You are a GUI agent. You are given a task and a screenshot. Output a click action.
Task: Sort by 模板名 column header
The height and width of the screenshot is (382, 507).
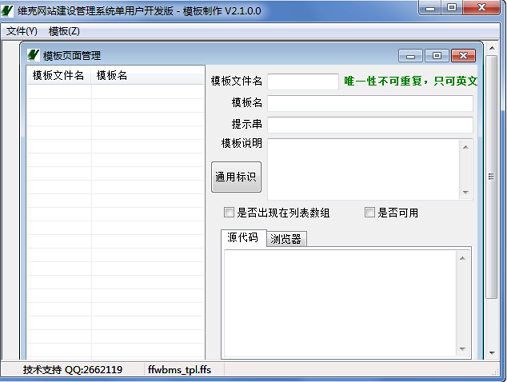coord(147,75)
